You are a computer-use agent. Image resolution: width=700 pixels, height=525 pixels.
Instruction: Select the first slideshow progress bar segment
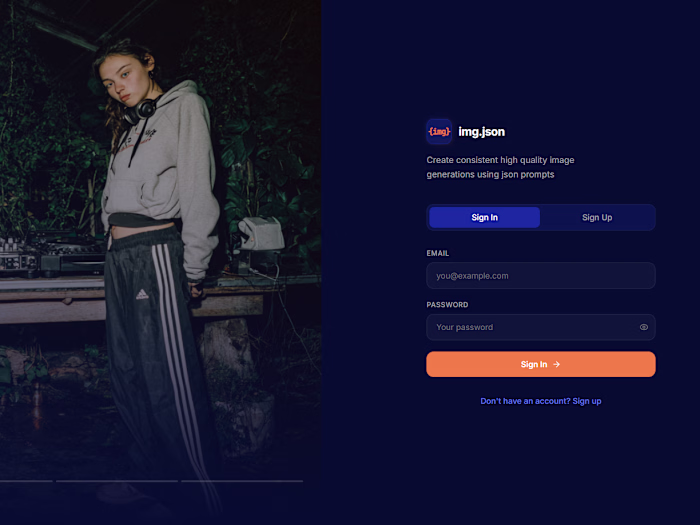(x=26, y=481)
